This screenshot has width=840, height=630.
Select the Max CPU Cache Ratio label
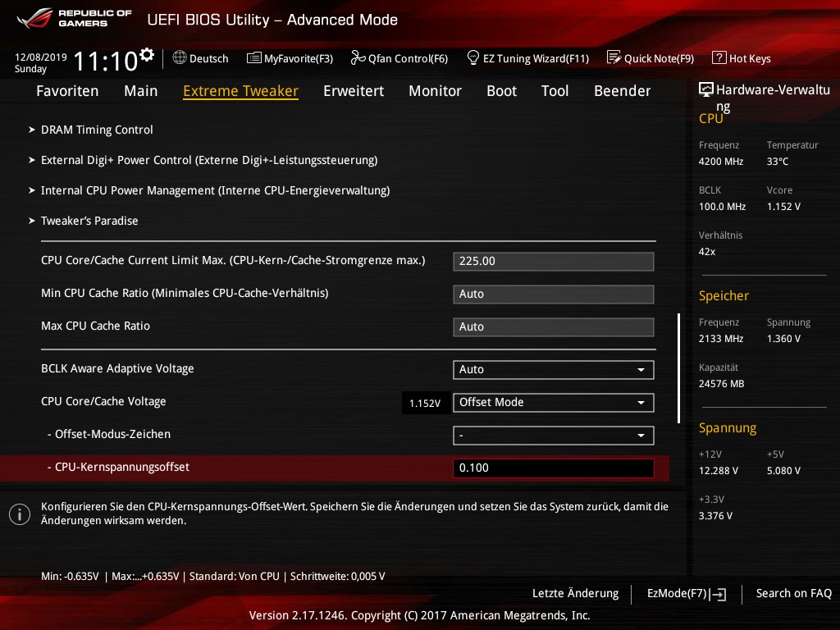95,326
